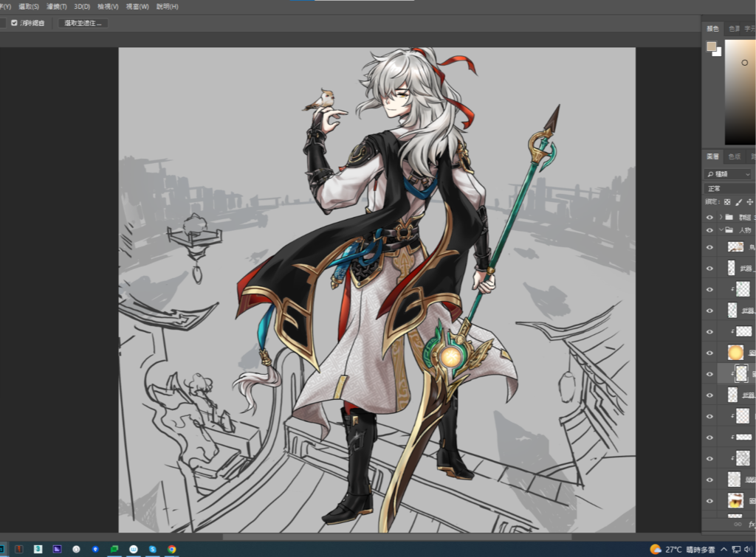Open the 檢視(V) menu
The width and height of the screenshot is (756, 557).
(108, 7)
